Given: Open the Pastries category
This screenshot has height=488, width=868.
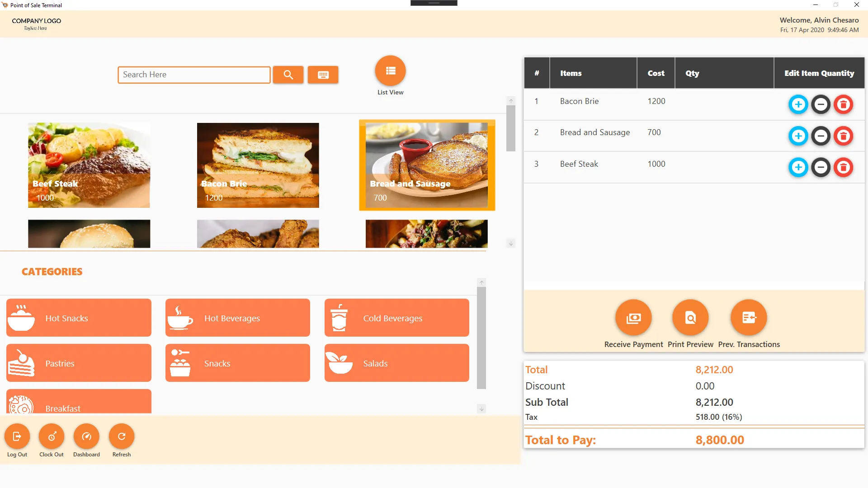Looking at the screenshot, I should [79, 363].
